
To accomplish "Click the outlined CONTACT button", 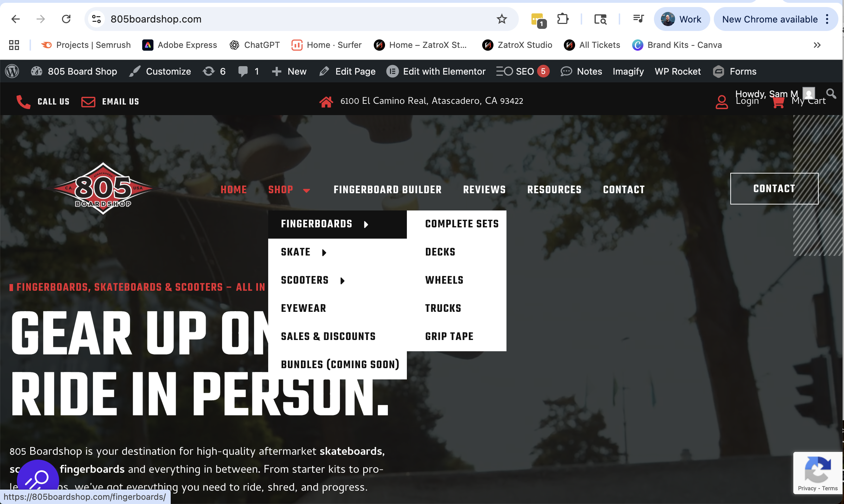I will (x=774, y=189).
